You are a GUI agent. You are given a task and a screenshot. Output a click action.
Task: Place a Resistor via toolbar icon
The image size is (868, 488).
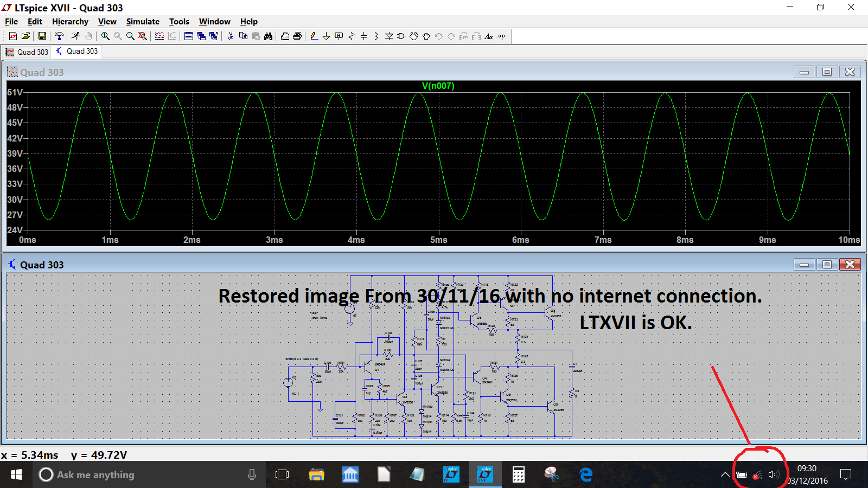[352, 36]
